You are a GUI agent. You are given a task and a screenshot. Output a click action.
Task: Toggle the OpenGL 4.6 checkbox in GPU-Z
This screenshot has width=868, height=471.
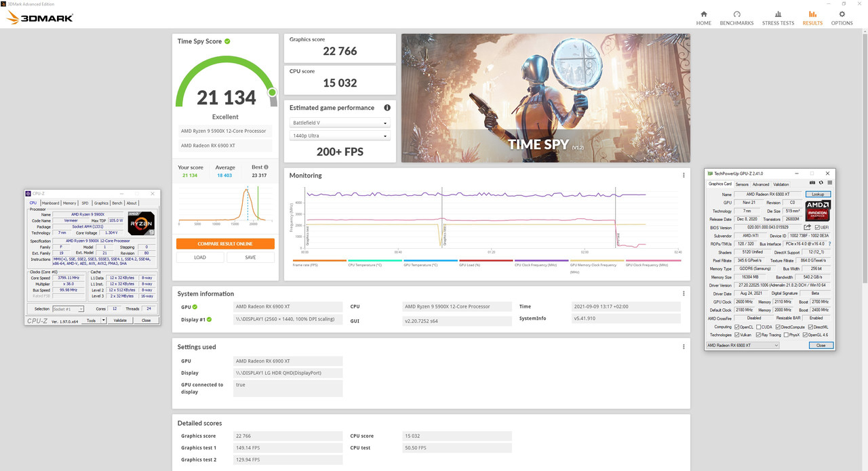805,335
